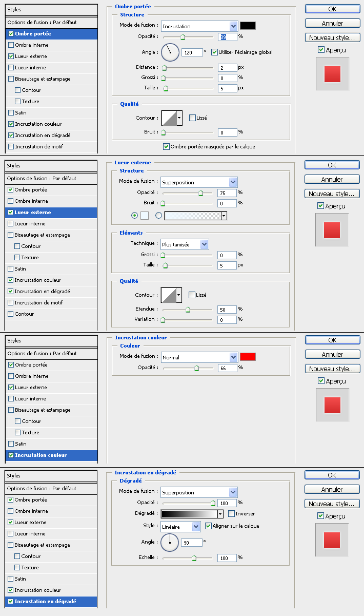The height and width of the screenshot is (616, 364).
Task: Select the gradient radio button in Lueur externe
Action: point(158,216)
